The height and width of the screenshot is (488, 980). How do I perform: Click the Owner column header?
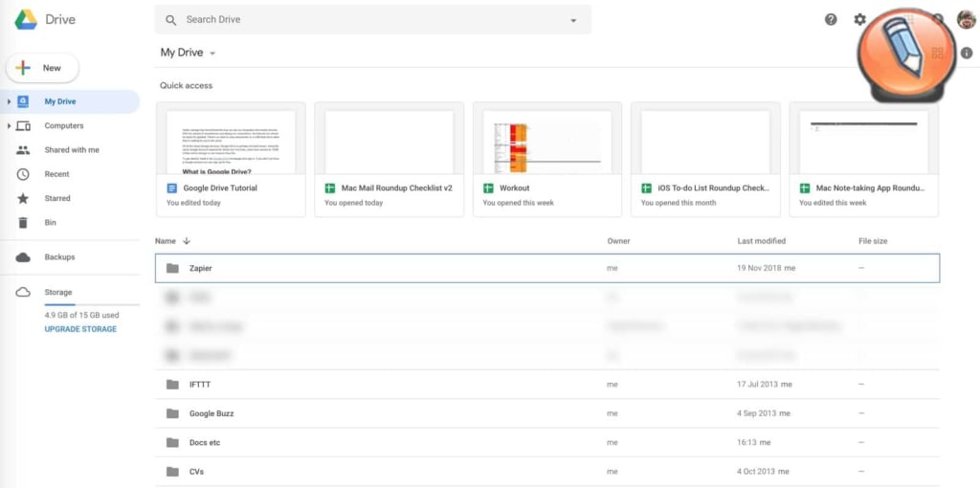618,241
